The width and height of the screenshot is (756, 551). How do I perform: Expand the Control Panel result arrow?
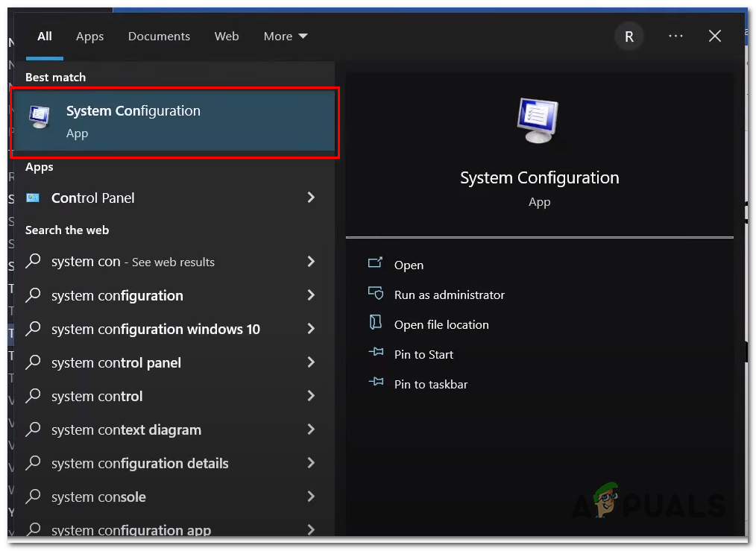311,198
